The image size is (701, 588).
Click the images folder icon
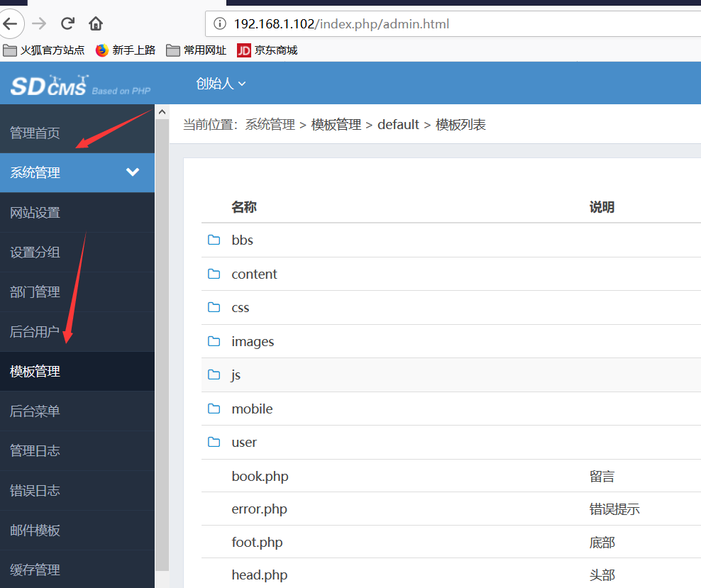click(x=214, y=341)
